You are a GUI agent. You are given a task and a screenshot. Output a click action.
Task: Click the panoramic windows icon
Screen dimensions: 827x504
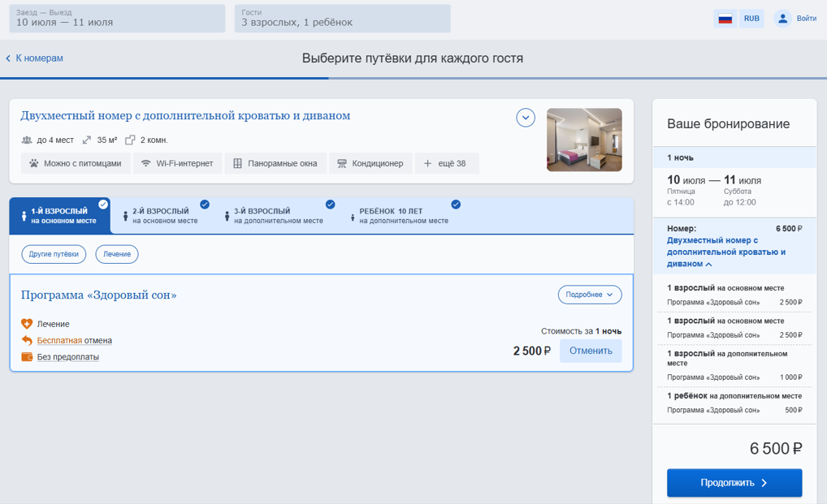237,163
